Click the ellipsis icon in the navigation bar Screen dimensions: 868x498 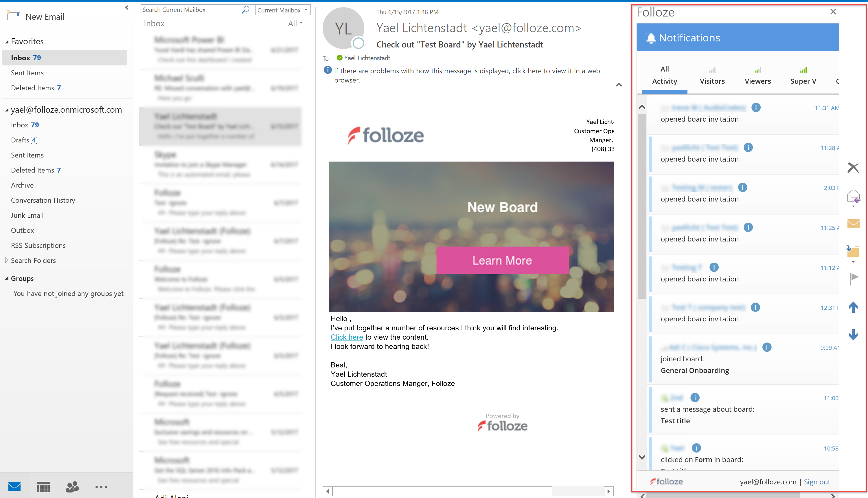pos(101,487)
